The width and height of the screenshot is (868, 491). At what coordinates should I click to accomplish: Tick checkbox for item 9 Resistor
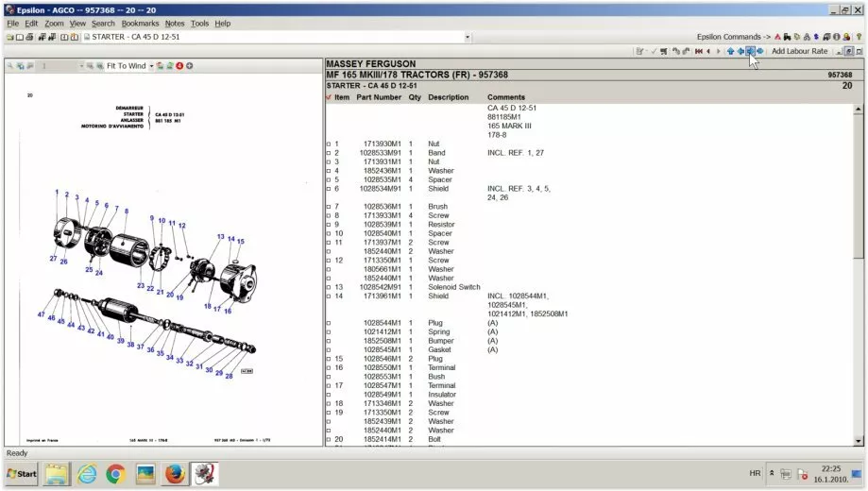329,225
